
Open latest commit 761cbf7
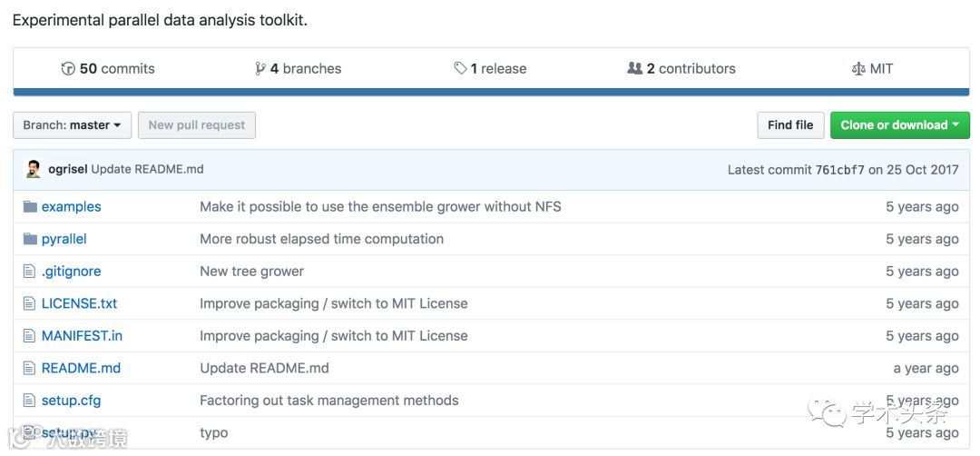(x=839, y=170)
